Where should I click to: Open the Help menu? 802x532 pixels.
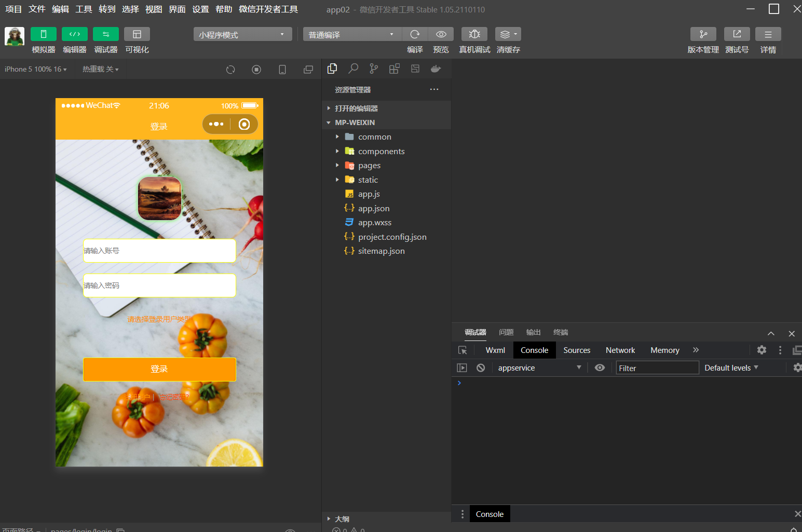[224, 9]
